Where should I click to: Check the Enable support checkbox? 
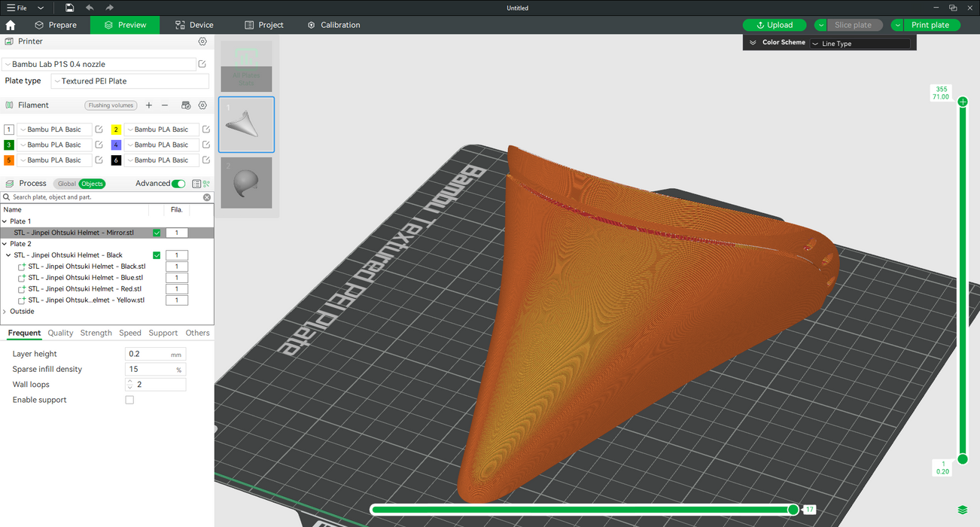[129, 400]
